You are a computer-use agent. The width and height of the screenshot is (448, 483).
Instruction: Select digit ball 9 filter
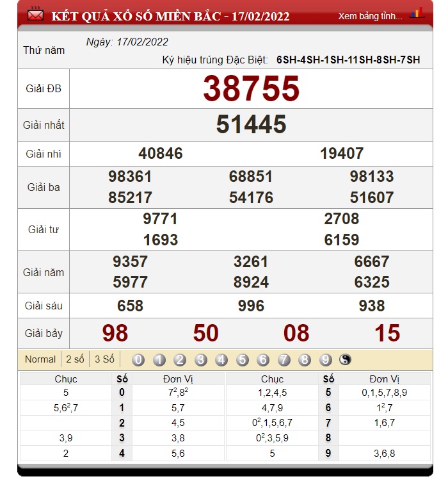tap(325, 359)
